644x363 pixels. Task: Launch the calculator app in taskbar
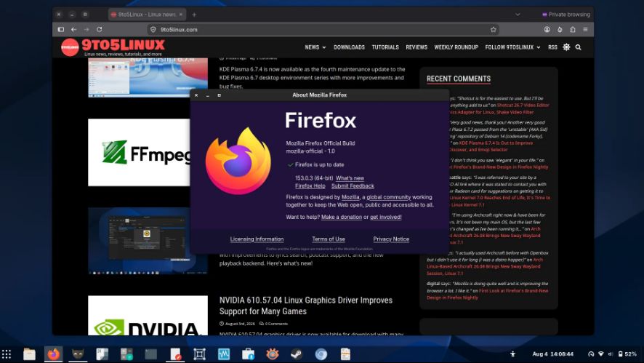[x=126, y=354]
